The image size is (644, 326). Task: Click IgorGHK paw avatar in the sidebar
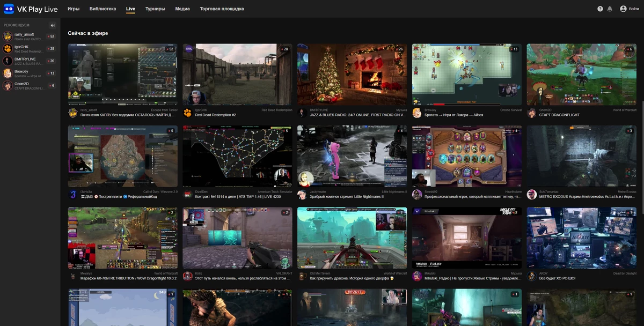pos(8,49)
